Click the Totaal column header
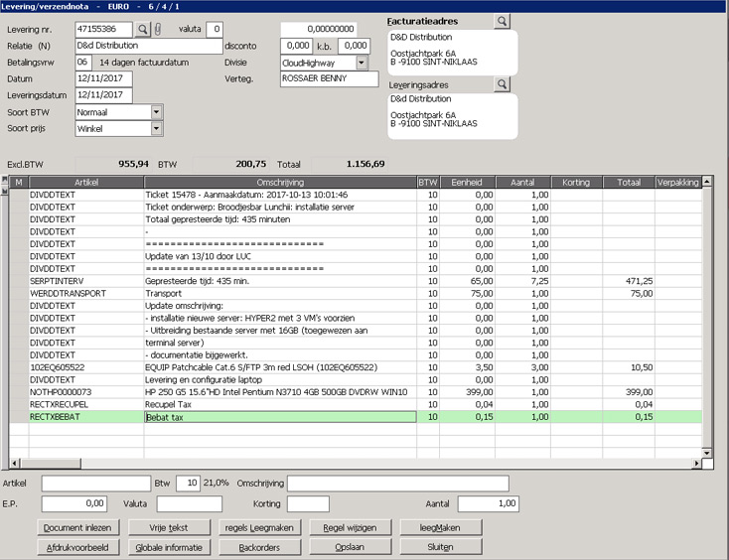Image resolution: width=729 pixels, height=560 pixels. (x=629, y=182)
